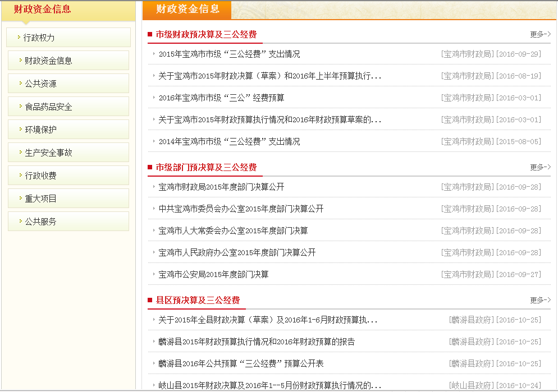Image resolution: width=558 pixels, height=392 pixels.
Task: View 中共宝鸡市委员会办公室2015年度部门决算公开
Action: [x=241, y=209]
